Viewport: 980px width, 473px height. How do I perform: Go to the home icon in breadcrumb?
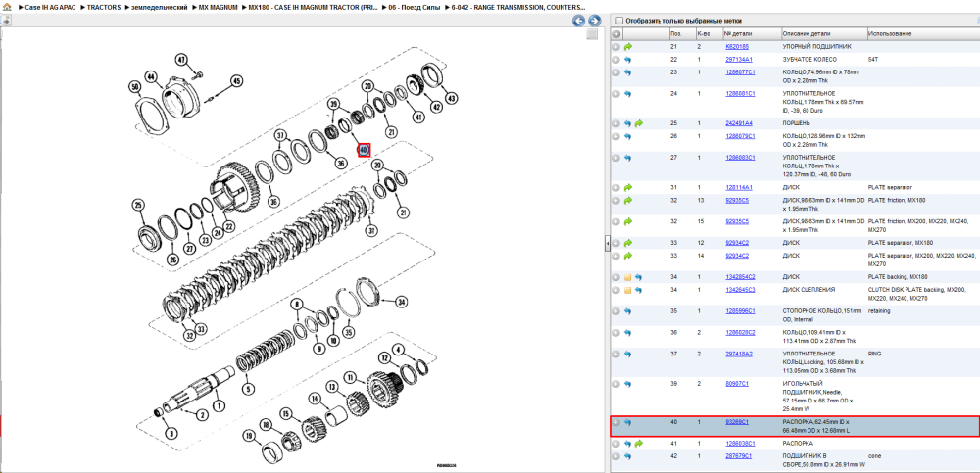[8, 6]
